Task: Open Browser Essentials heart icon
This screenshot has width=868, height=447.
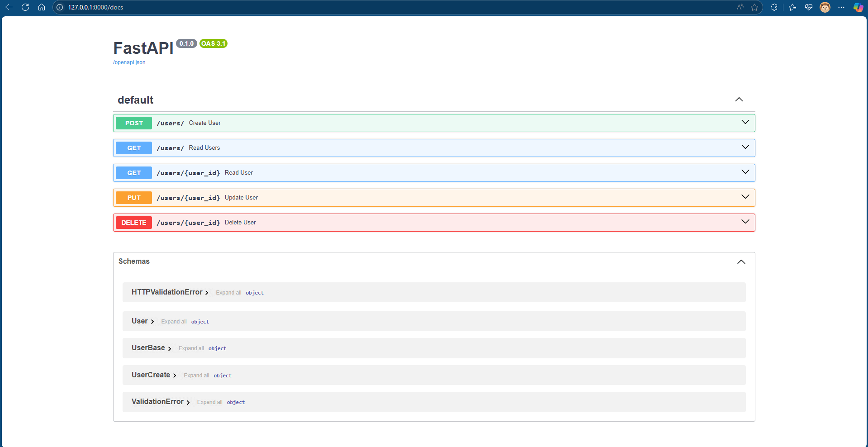Action: point(809,7)
